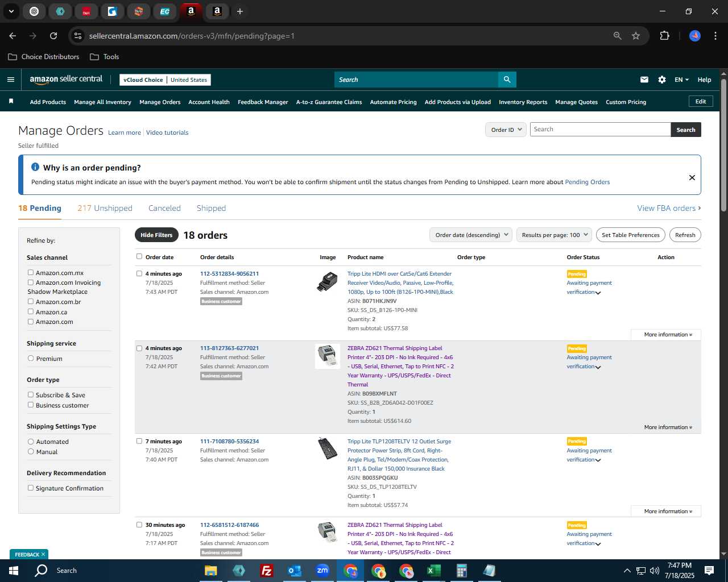Click the blue info icon in banner
728x582 pixels.
[x=35, y=167]
